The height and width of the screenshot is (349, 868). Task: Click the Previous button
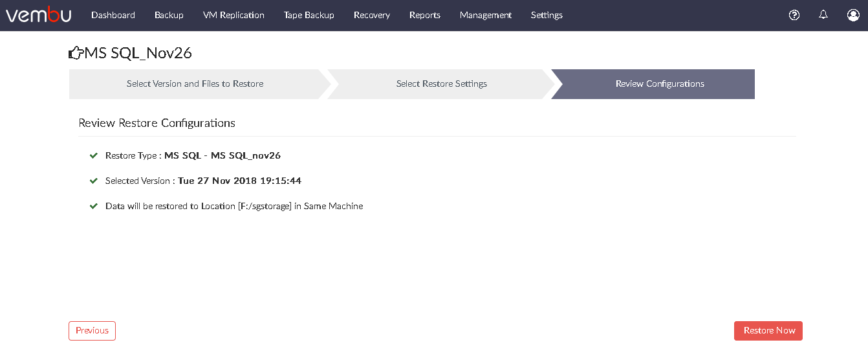pyautogui.click(x=92, y=331)
